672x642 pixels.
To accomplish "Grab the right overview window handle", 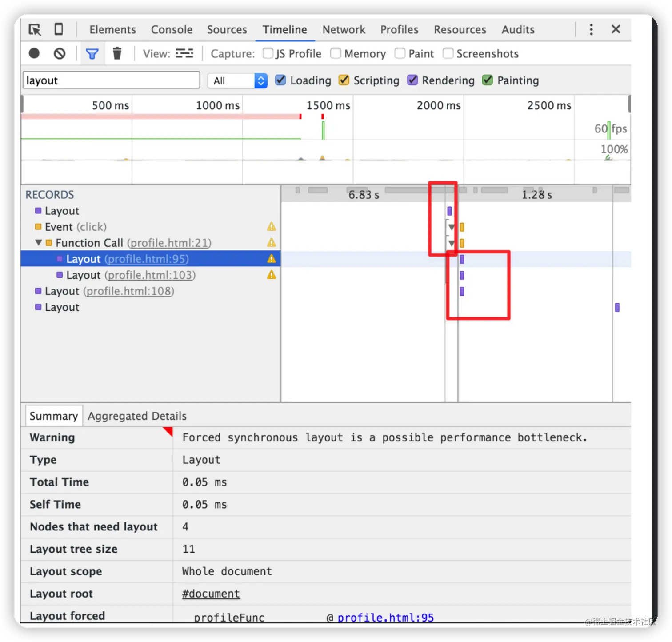I will (x=629, y=104).
